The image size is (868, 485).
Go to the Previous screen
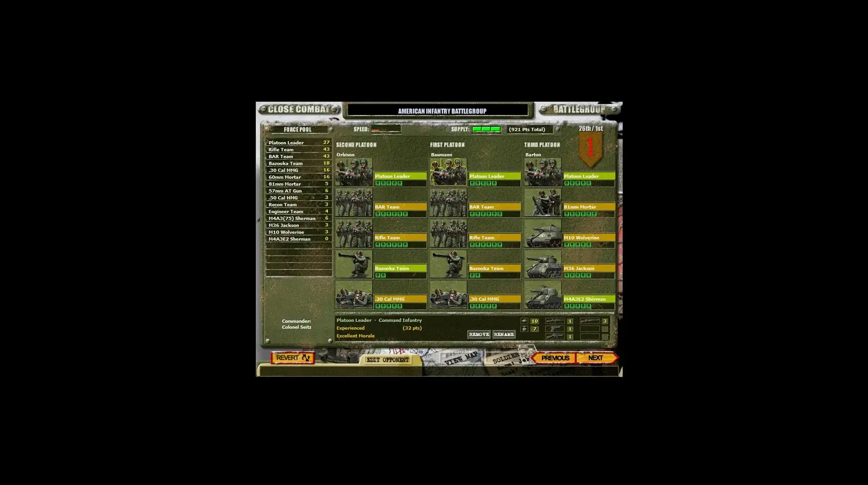[x=553, y=358]
